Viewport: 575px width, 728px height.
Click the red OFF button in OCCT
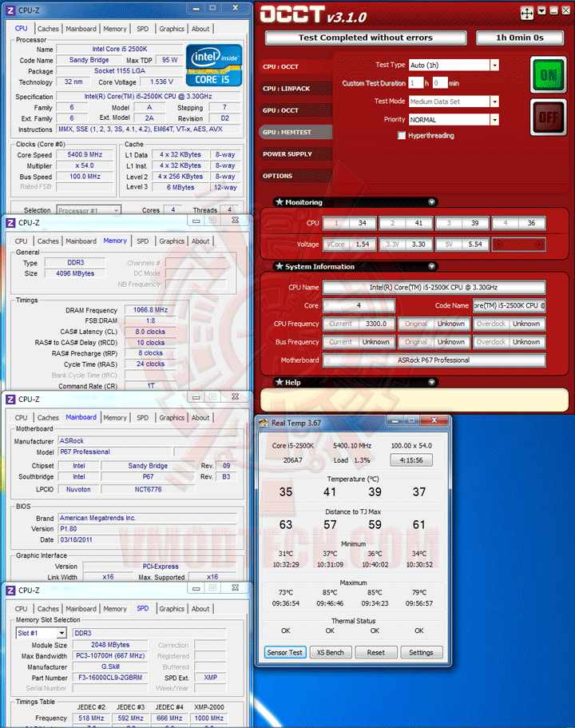tap(548, 117)
